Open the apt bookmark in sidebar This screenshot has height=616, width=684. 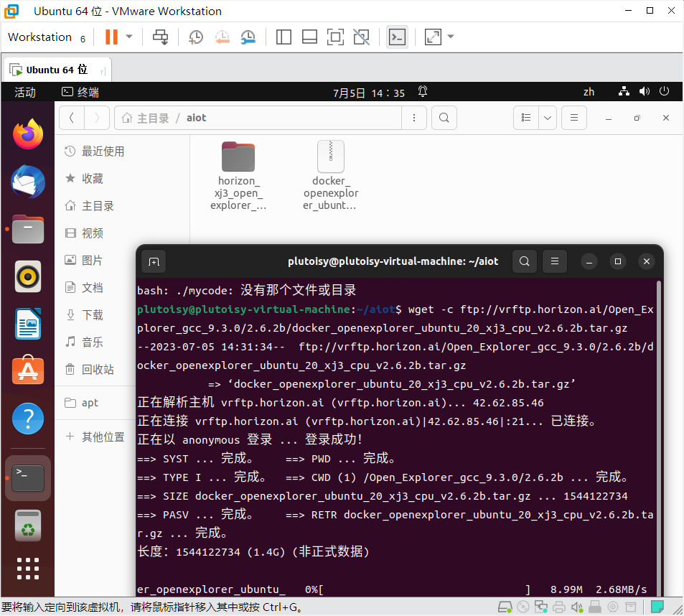click(95, 403)
